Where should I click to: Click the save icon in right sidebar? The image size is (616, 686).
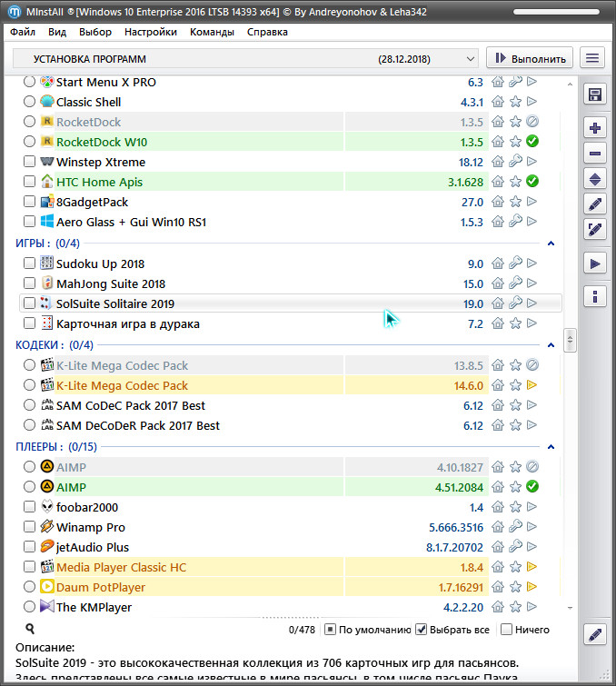pos(595,94)
